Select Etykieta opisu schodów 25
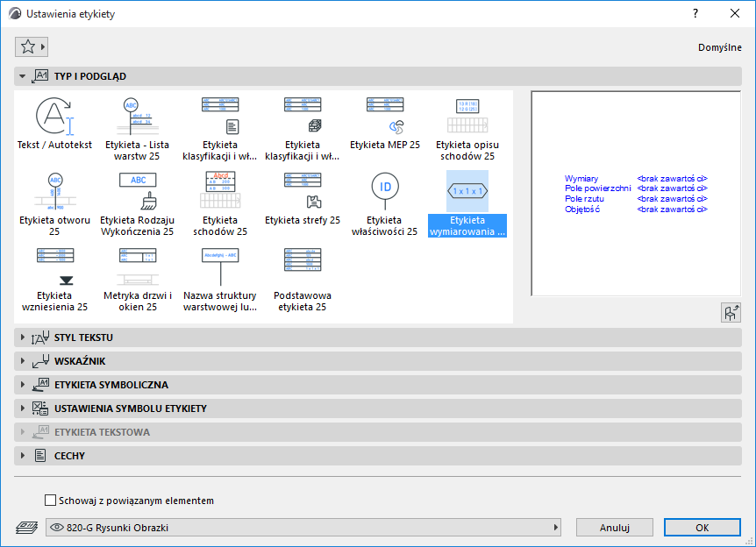Viewport: 756px width, 547px height. 467,128
